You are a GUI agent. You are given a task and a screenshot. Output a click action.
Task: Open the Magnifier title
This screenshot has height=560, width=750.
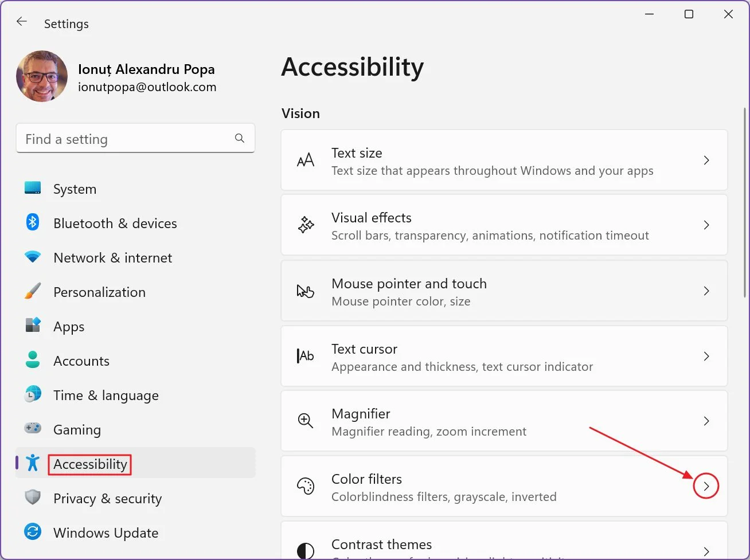(361, 414)
